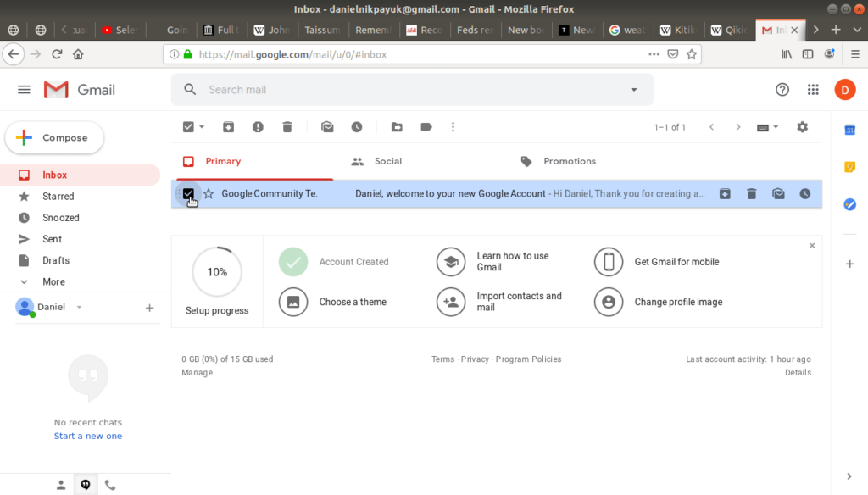Click the phone calls icon at bottom left
868x495 pixels.
coord(110,486)
